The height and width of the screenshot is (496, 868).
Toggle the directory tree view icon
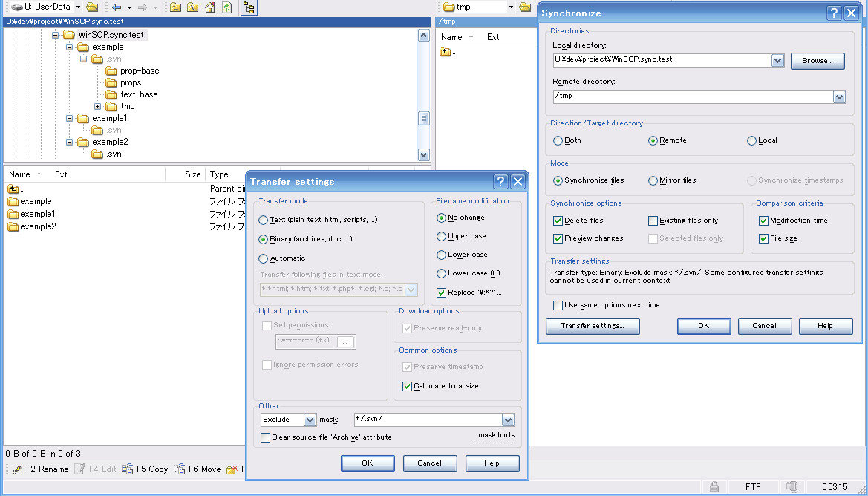(249, 7)
